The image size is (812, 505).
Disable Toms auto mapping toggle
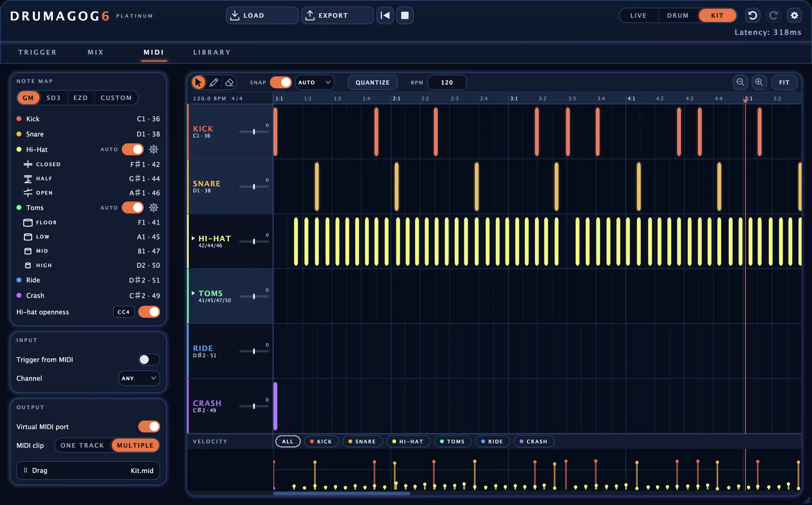coord(133,208)
